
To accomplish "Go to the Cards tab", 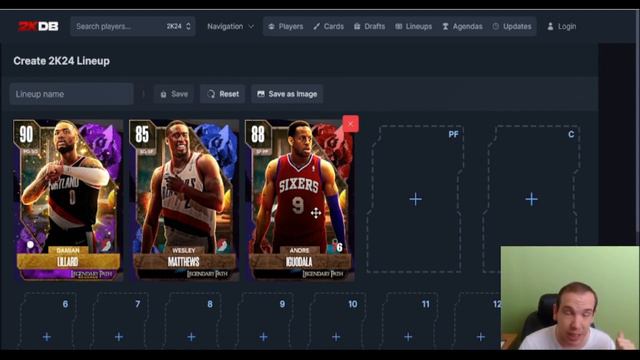I will pos(329,26).
